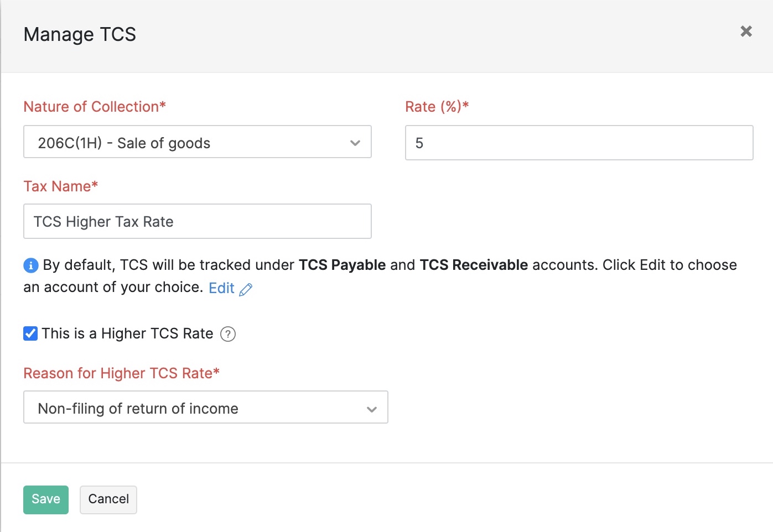Open help tooltip for Higher TCS Rate
The image size is (773, 532).
(228, 333)
